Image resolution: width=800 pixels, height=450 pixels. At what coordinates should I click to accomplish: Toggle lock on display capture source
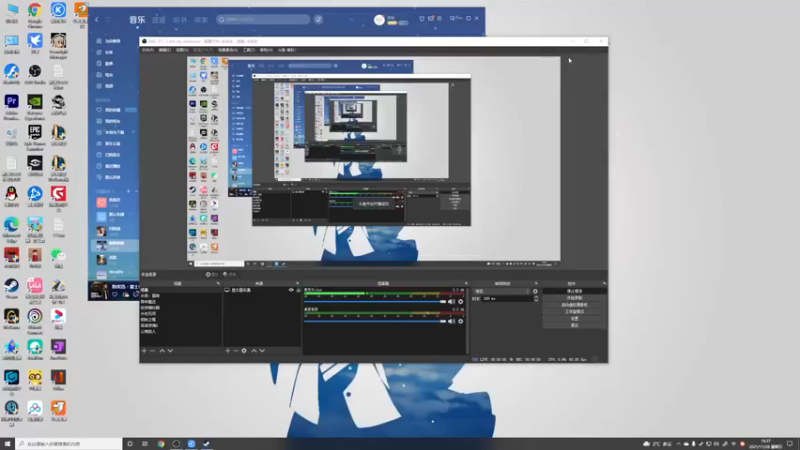point(298,290)
